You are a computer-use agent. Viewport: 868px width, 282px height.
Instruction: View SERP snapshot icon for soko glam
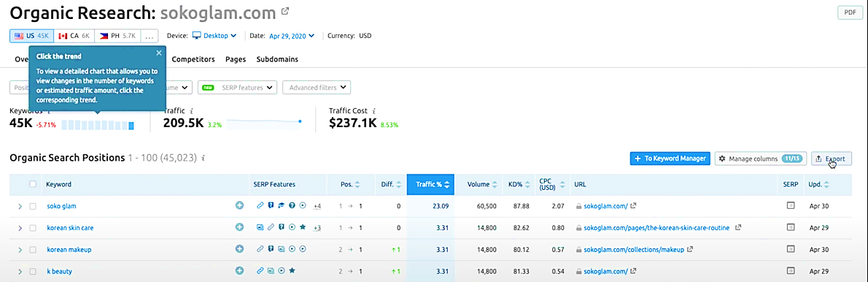[x=791, y=205]
